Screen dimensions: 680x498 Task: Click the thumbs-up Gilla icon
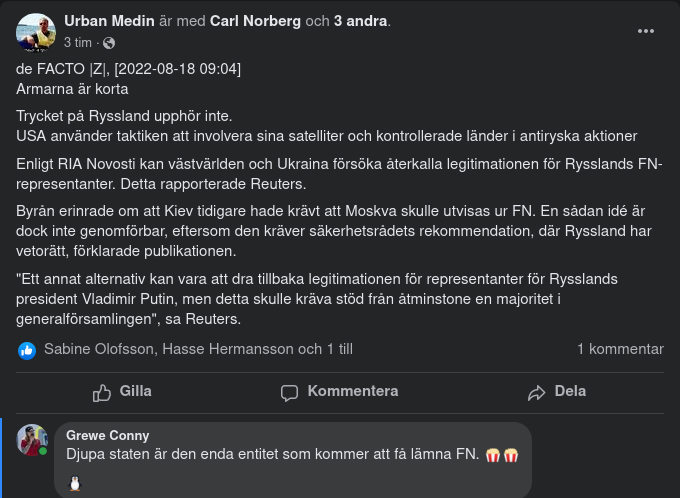[102, 392]
